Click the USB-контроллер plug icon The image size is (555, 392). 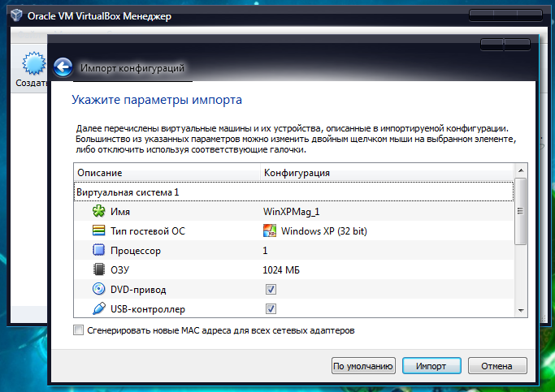(x=99, y=308)
